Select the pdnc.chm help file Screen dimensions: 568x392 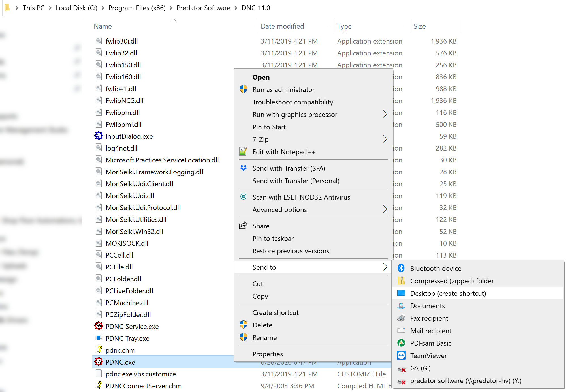[x=120, y=350]
